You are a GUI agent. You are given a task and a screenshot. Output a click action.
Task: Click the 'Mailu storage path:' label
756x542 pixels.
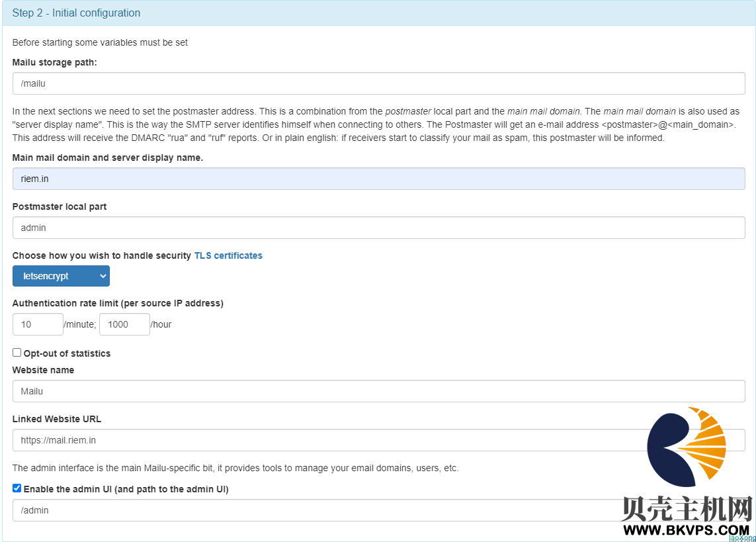click(55, 62)
